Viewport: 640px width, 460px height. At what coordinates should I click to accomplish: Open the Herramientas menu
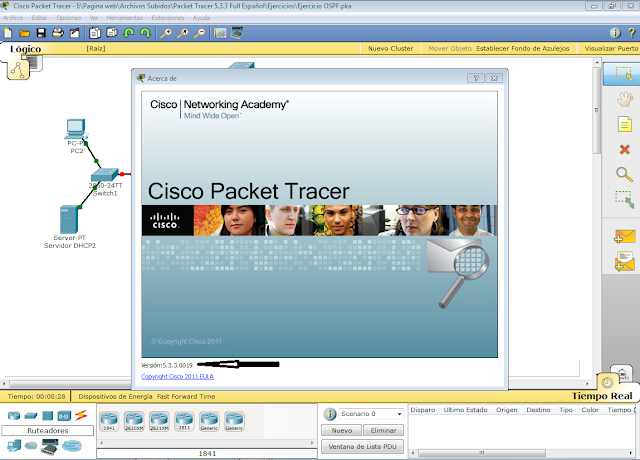pos(124,18)
